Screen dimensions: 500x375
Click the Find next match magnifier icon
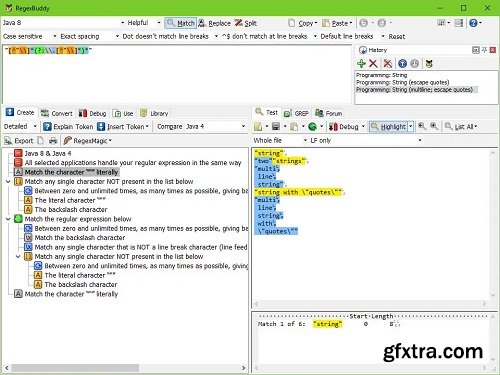coord(434,126)
